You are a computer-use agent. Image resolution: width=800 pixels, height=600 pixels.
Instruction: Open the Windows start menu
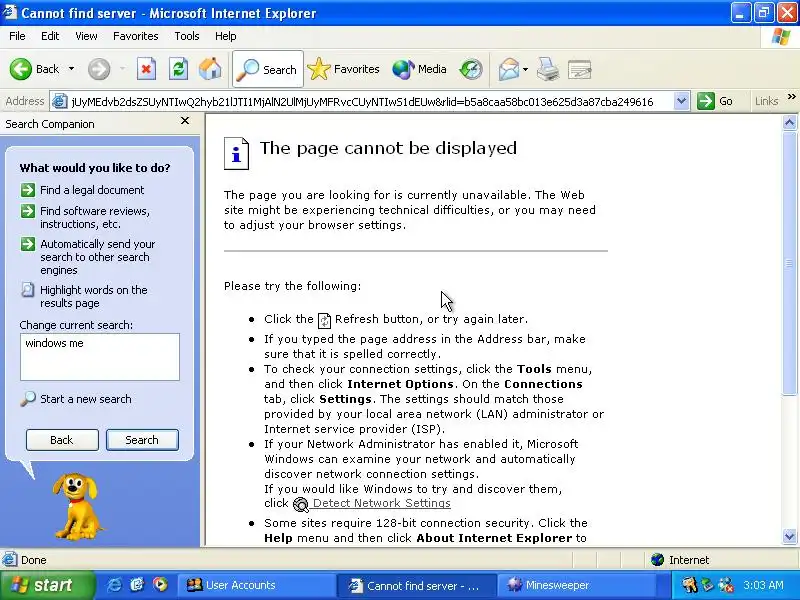point(47,585)
